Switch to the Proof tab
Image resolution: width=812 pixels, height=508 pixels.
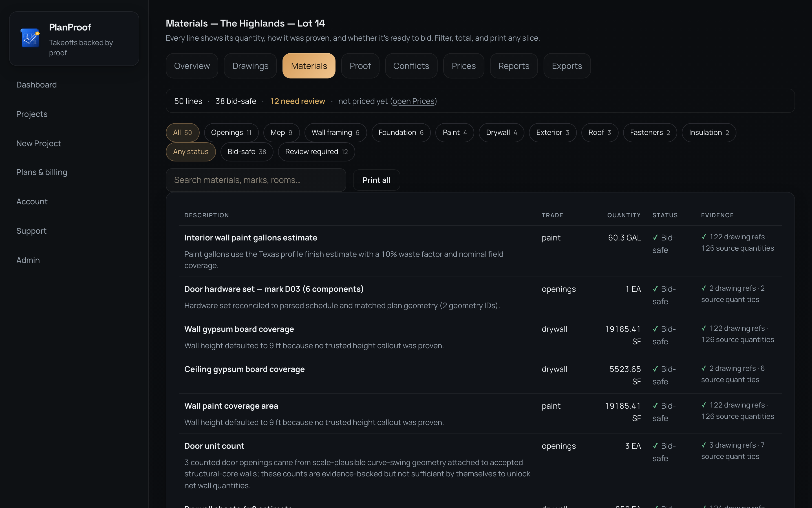360,66
